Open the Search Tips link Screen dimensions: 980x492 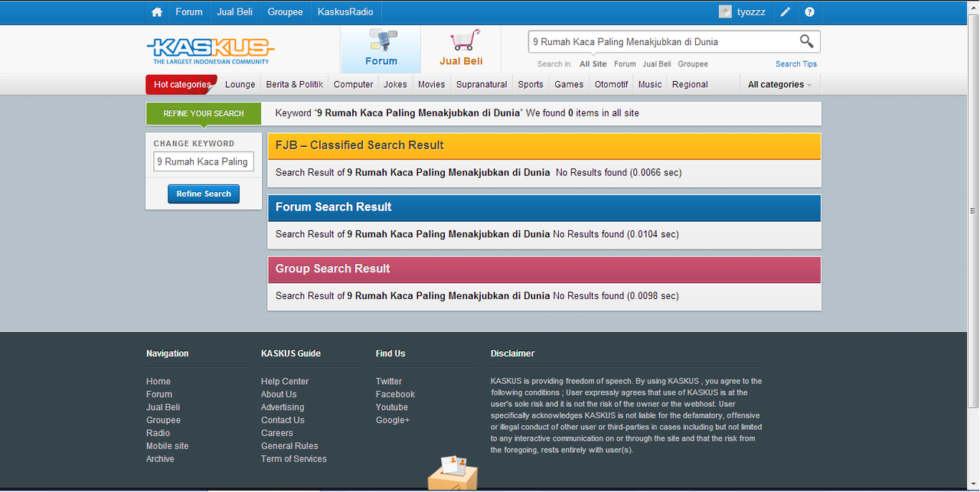coord(796,64)
